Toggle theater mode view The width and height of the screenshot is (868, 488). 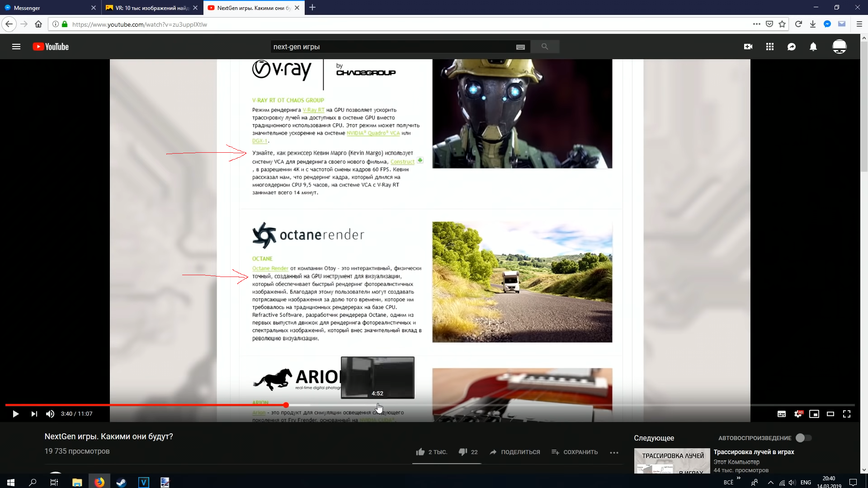click(830, 414)
